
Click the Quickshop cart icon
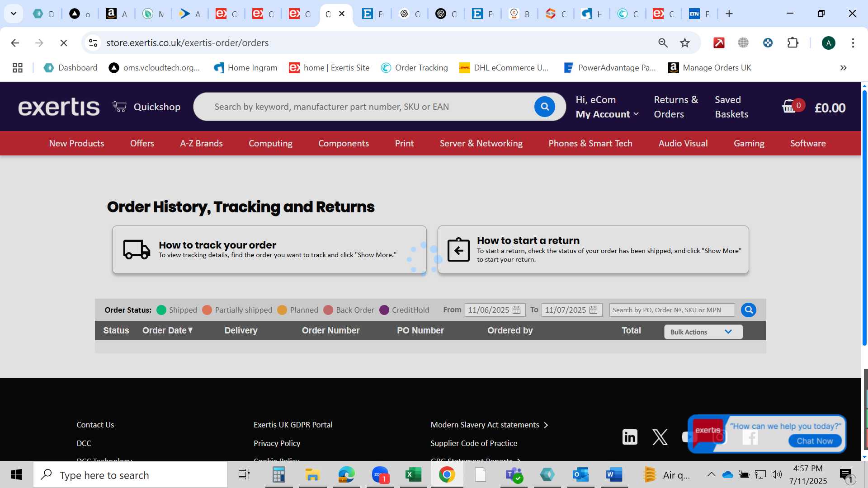[x=119, y=107]
